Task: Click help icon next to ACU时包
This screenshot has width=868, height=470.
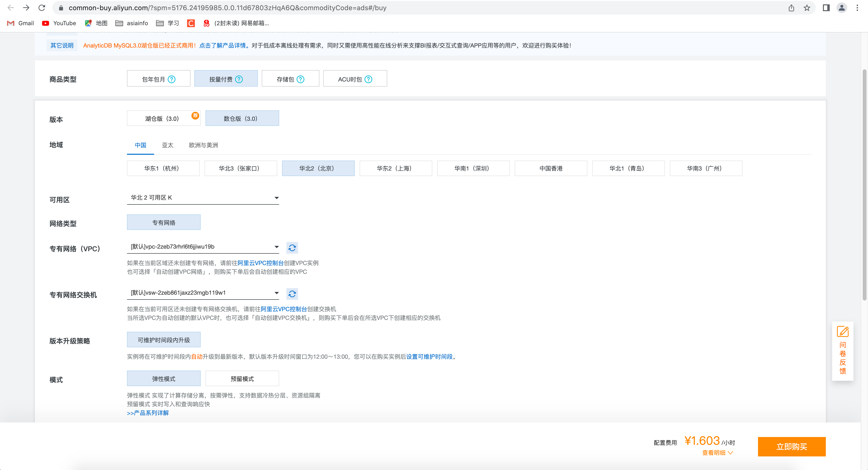Action: click(369, 79)
